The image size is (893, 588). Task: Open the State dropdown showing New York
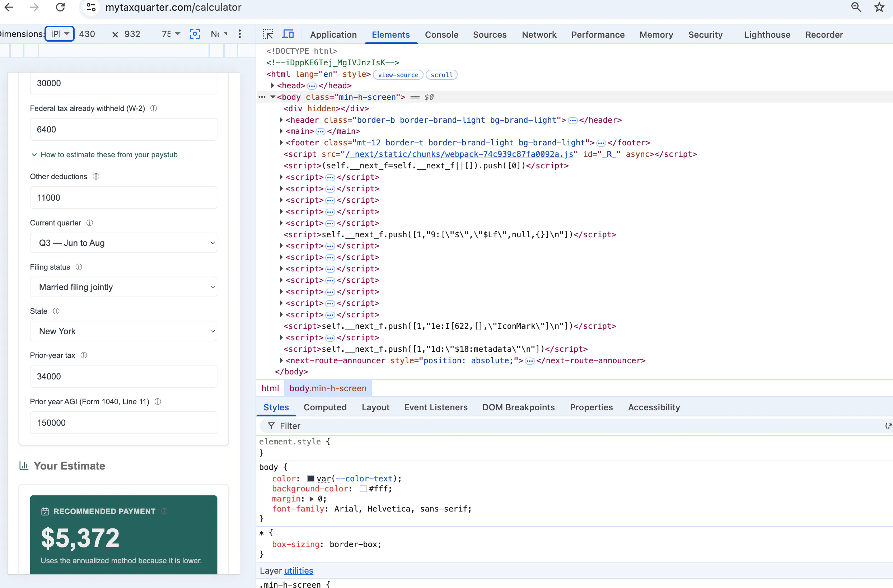123,331
